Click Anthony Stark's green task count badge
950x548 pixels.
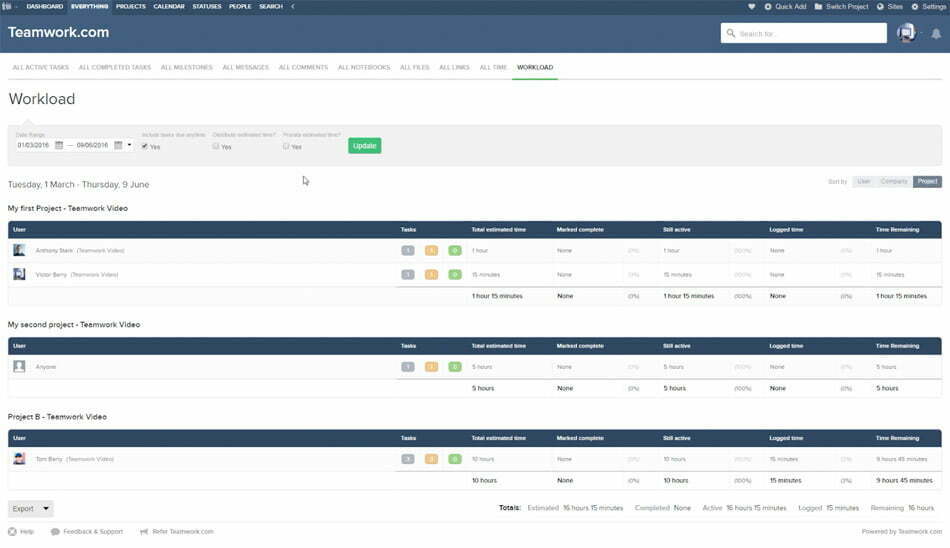tap(455, 250)
